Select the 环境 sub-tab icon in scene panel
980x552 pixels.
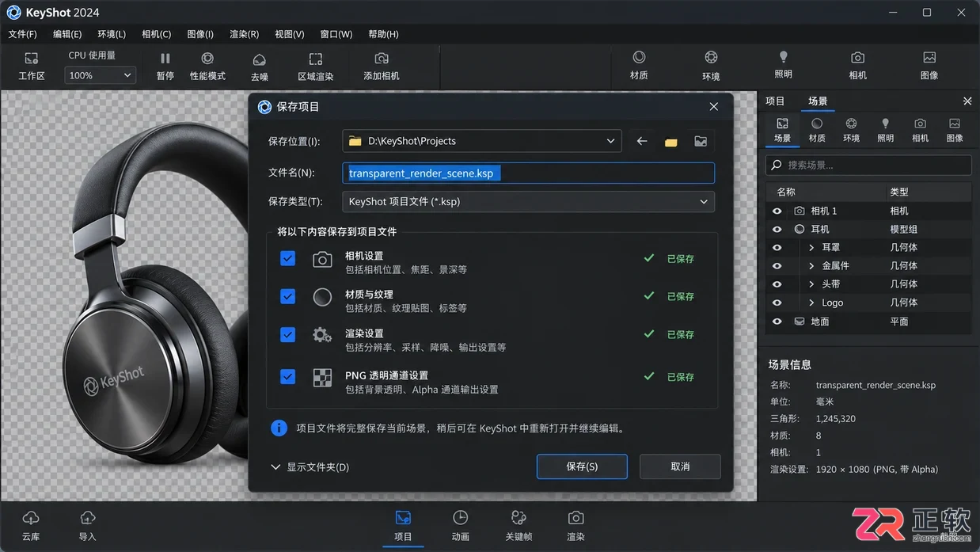(x=851, y=124)
